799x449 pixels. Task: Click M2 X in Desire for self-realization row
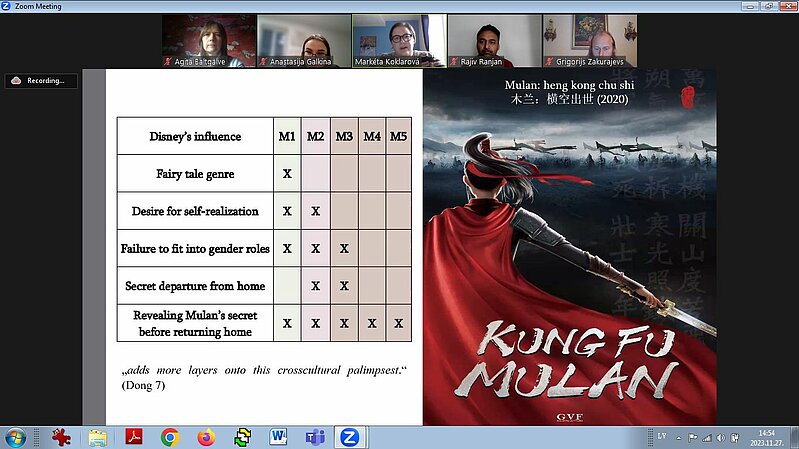316,211
